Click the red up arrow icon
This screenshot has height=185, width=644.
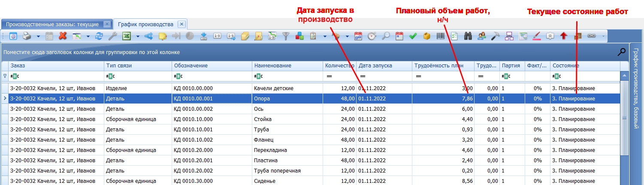[x=564, y=36]
